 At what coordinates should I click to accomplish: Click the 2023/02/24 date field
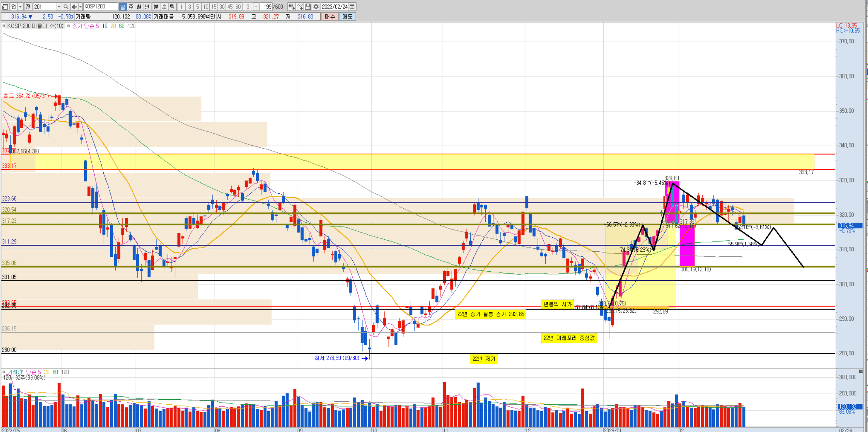335,6
